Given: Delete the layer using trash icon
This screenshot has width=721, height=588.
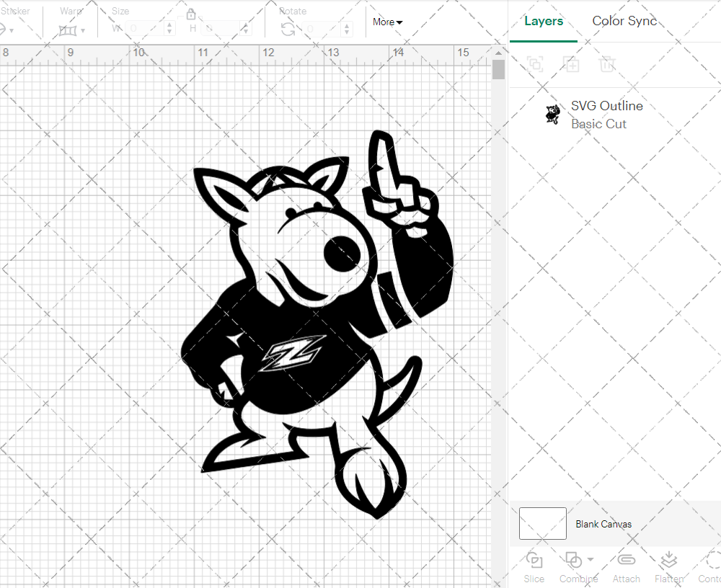Looking at the screenshot, I should (608, 64).
